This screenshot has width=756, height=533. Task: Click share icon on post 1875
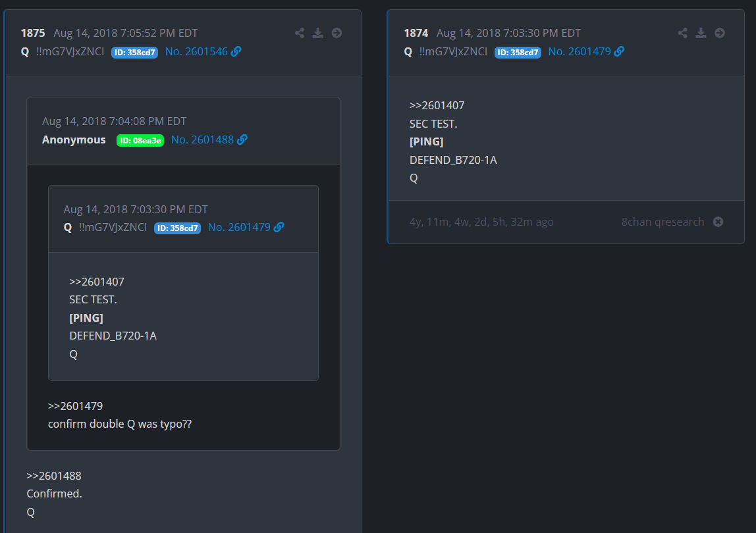click(300, 33)
